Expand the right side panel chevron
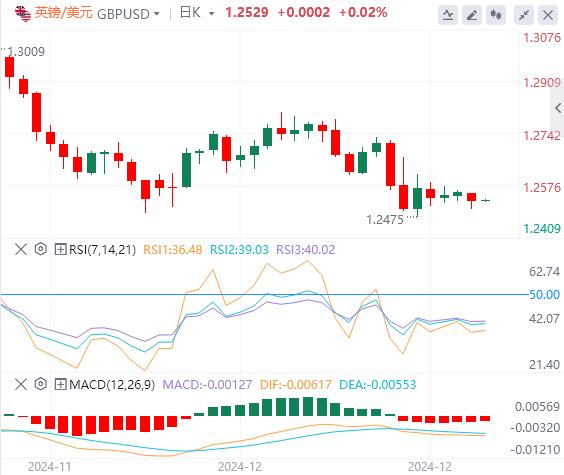This screenshot has height=475, width=564. tap(558, 108)
